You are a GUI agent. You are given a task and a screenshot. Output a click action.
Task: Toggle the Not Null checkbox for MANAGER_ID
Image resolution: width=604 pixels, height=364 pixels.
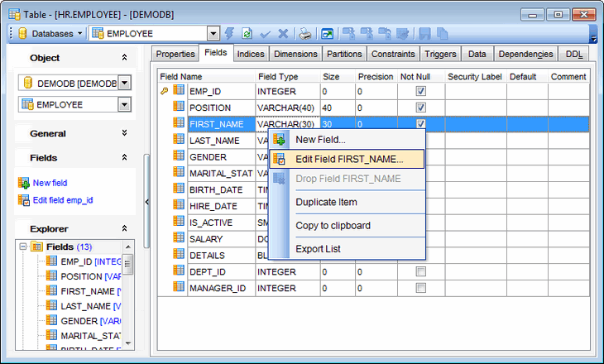pos(420,288)
